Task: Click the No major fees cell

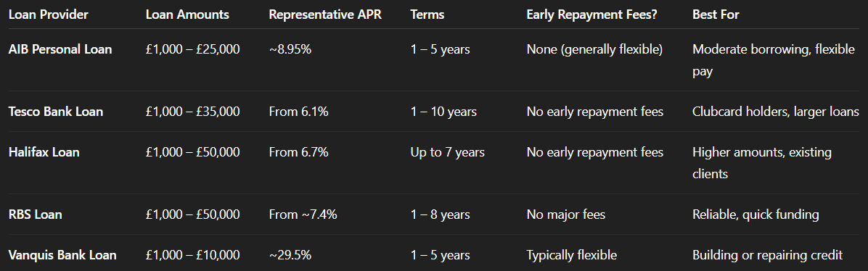Action: click(566, 214)
